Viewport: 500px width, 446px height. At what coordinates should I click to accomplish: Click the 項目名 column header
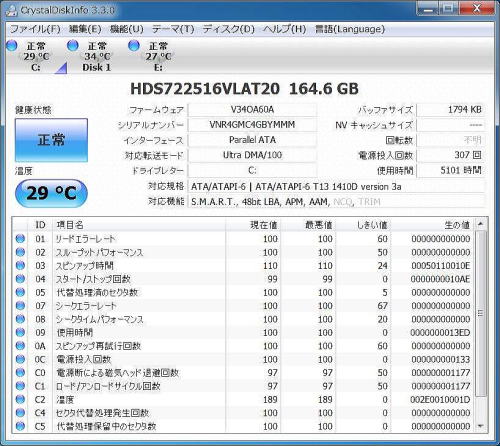click(139, 225)
